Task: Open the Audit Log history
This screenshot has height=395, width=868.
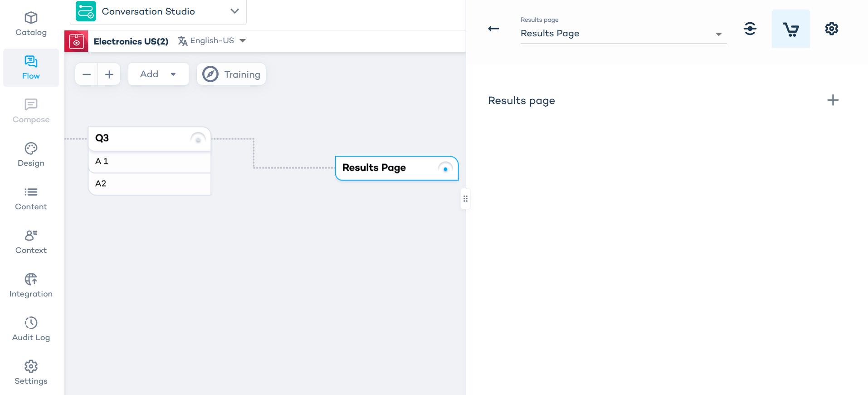Action: [31, 329]
